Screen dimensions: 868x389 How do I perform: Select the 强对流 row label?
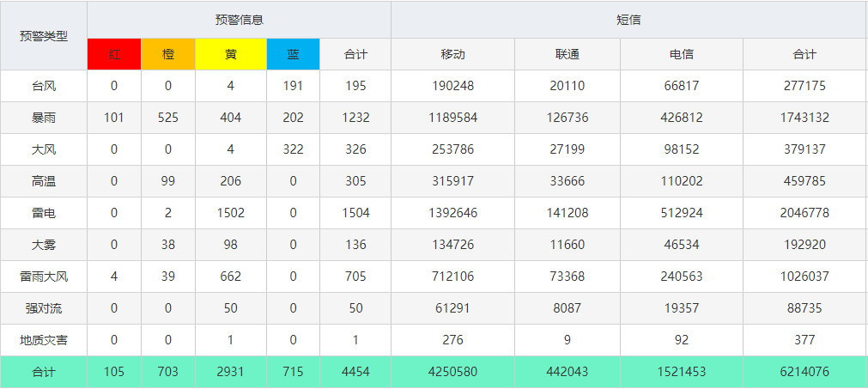(x=44, y=308)
